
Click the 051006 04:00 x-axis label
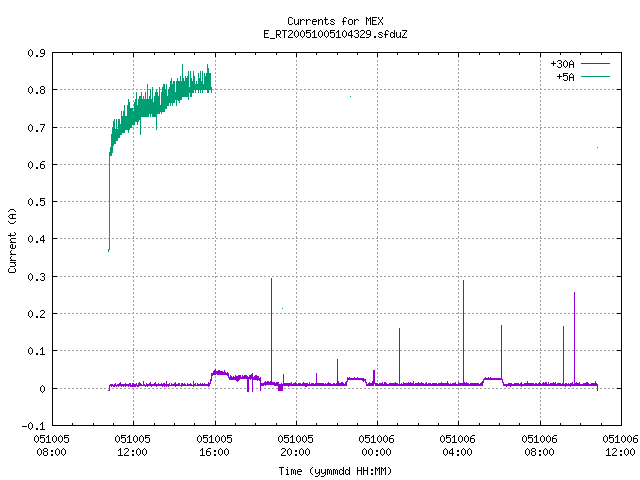pyautogui.click(x=458, y=445)
